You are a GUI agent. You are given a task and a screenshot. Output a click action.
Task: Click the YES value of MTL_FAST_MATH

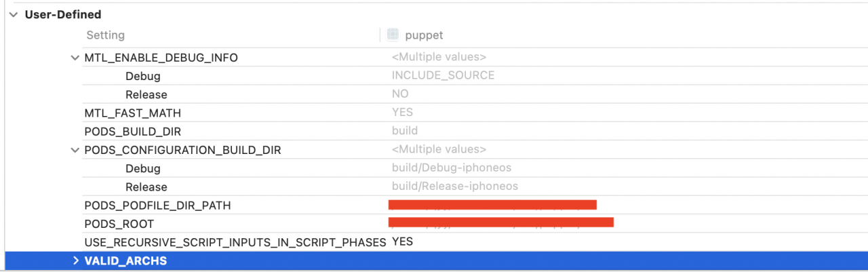402,113
